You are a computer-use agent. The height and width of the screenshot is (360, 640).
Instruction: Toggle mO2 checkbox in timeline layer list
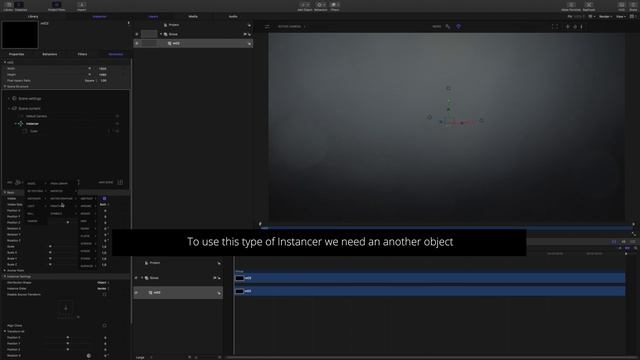click(136, 293)
